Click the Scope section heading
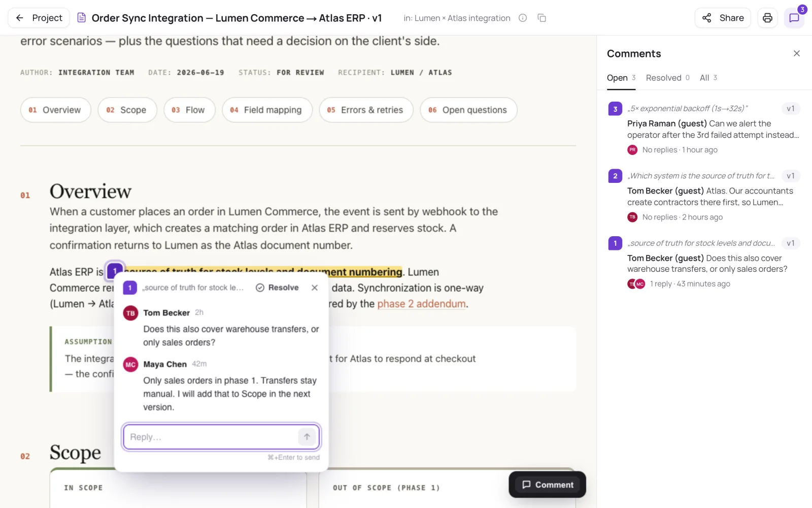Image resolution: width=812 pixels, height=508 pixels. coord(75,452)
